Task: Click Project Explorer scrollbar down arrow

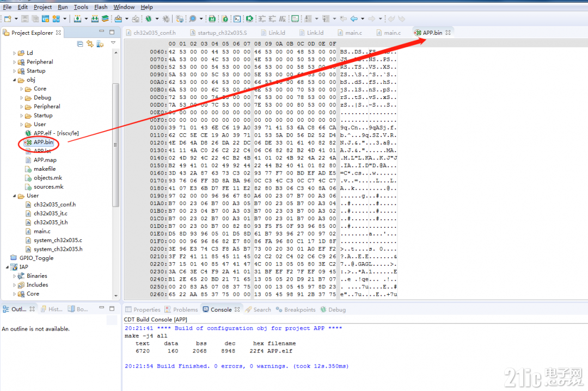Action: [x=116, y=296]
